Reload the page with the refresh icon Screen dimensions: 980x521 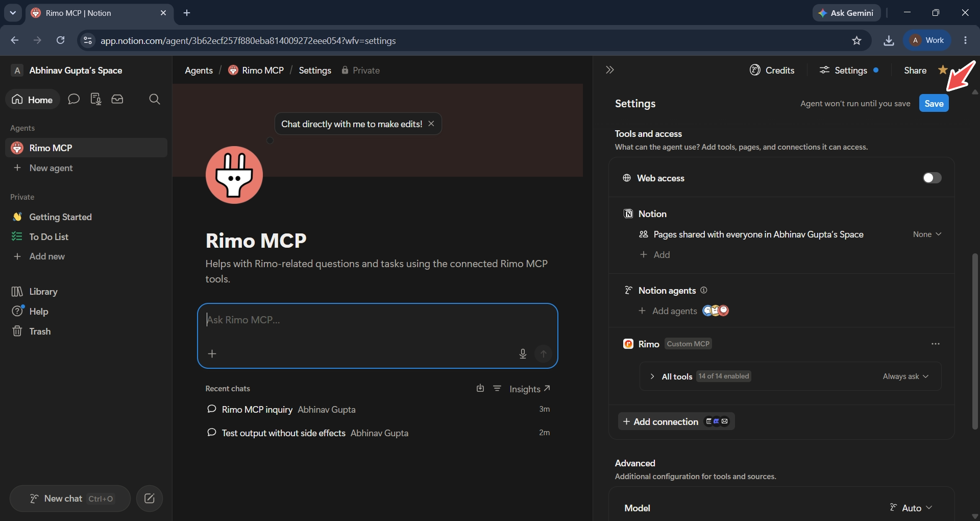[60, 40]
